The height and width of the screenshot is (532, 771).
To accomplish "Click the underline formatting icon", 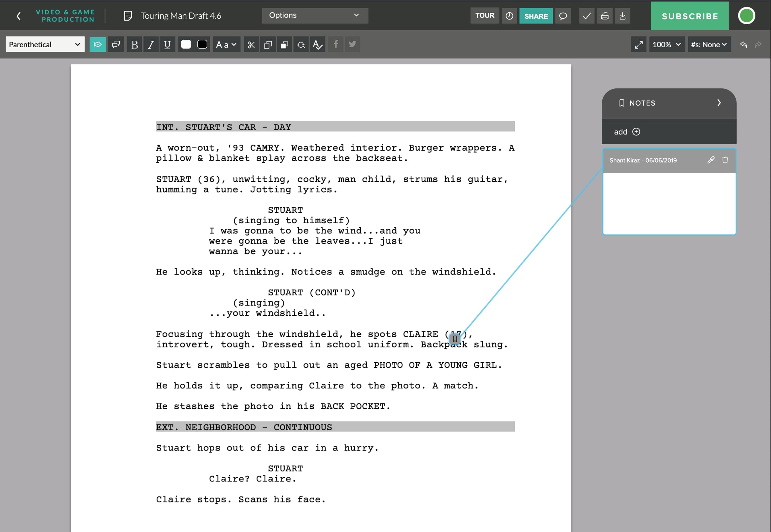I will pyautogui.click(x=167, y=44).
